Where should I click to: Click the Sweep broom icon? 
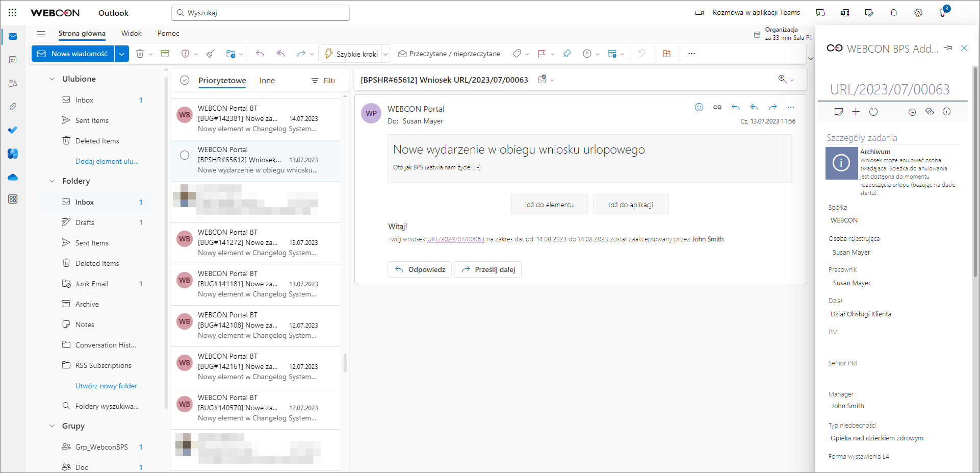(x=210, y=54)
